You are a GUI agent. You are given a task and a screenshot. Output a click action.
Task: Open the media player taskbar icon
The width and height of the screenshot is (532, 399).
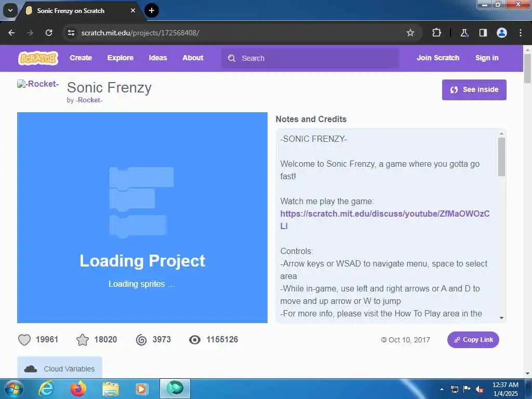141,389
